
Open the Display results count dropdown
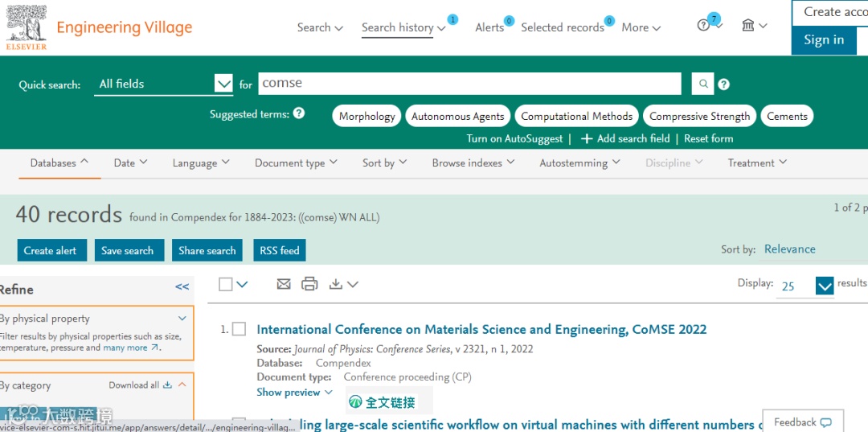tap(825, 286)
